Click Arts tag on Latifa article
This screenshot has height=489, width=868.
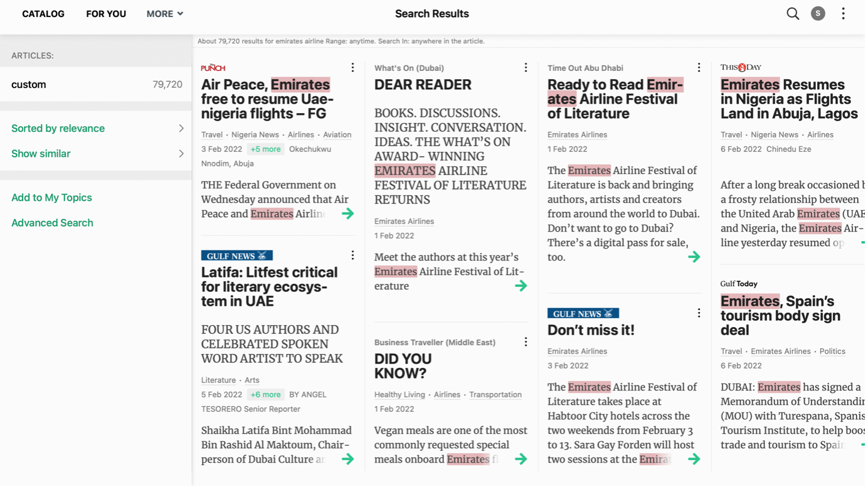(252, 380)
